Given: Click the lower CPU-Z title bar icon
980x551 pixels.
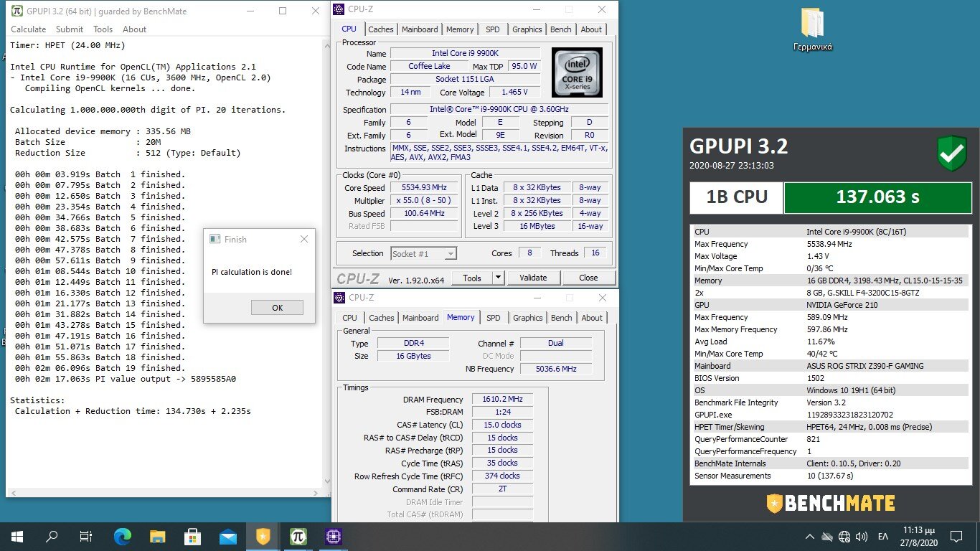Looking at the screenshot, I should coord(340,298).
